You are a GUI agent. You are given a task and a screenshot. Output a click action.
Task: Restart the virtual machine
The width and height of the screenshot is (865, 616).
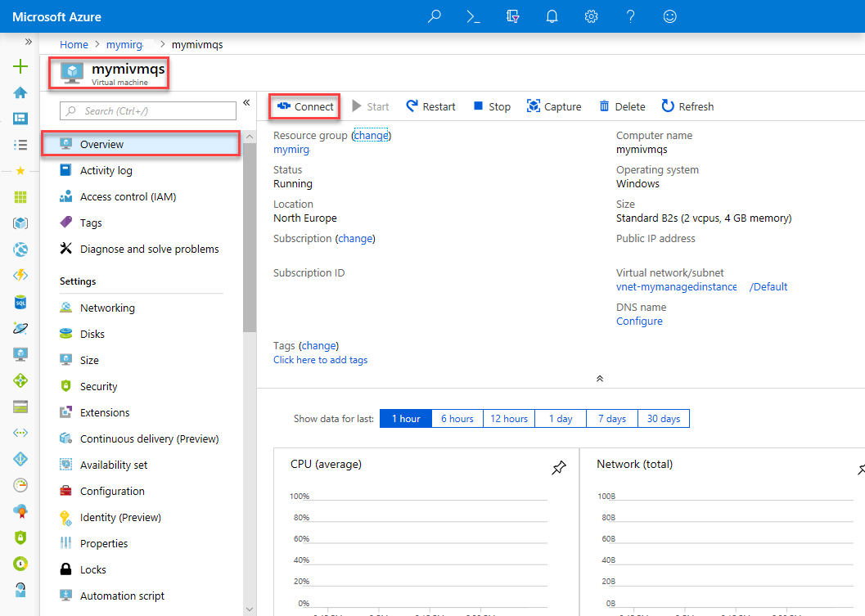pos(430,106)
